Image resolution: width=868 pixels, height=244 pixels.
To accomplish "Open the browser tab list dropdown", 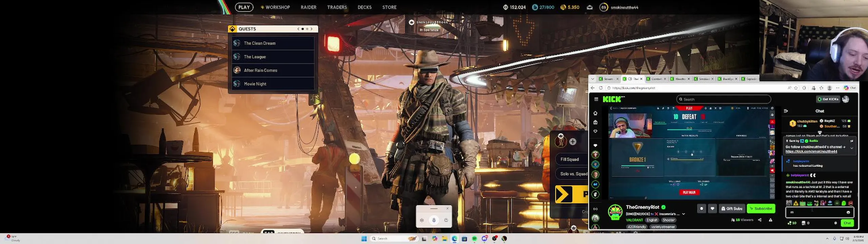I will pos(593,79).
